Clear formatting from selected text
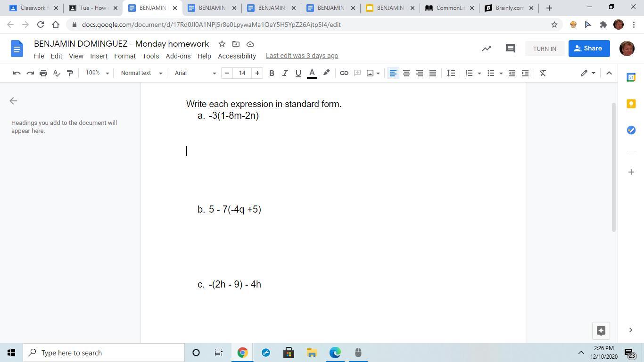The image size is (644, 362). coord(543,73)
